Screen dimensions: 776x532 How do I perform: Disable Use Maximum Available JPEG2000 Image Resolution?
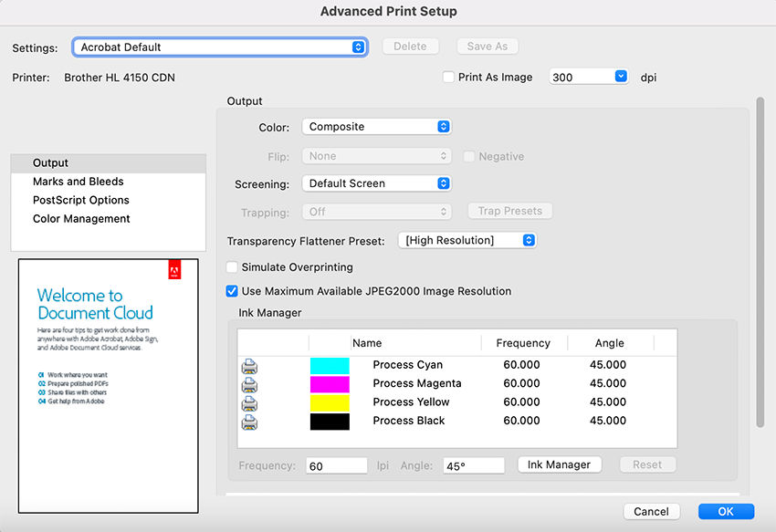coord(233,290)
